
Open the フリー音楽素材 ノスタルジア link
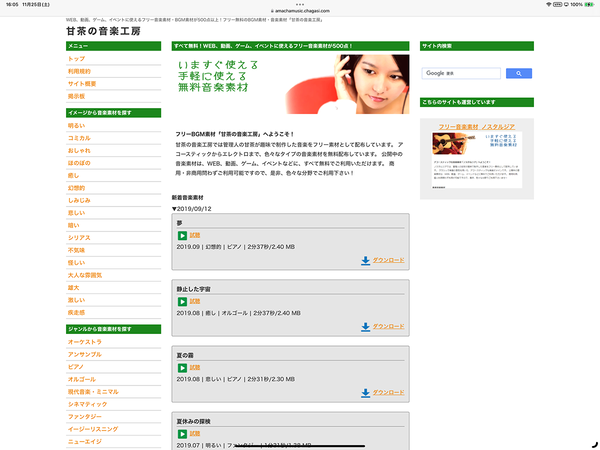pos(477,127)
